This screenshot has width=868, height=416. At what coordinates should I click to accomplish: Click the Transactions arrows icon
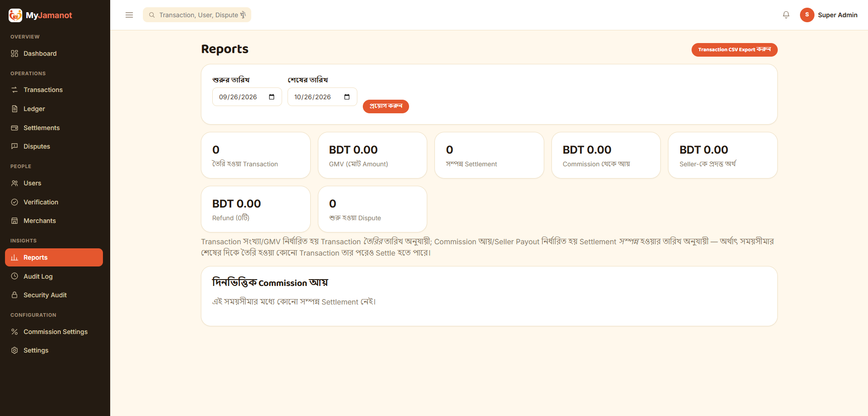pyautogui.click(x=15, y=90)
